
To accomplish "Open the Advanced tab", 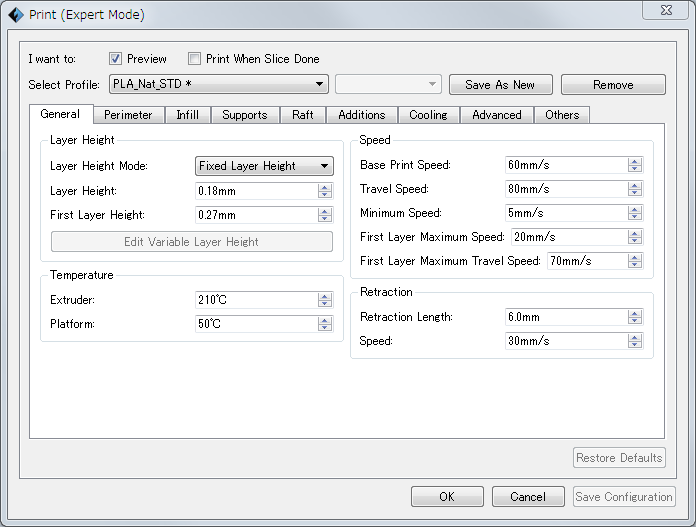I will click(497, 115).
